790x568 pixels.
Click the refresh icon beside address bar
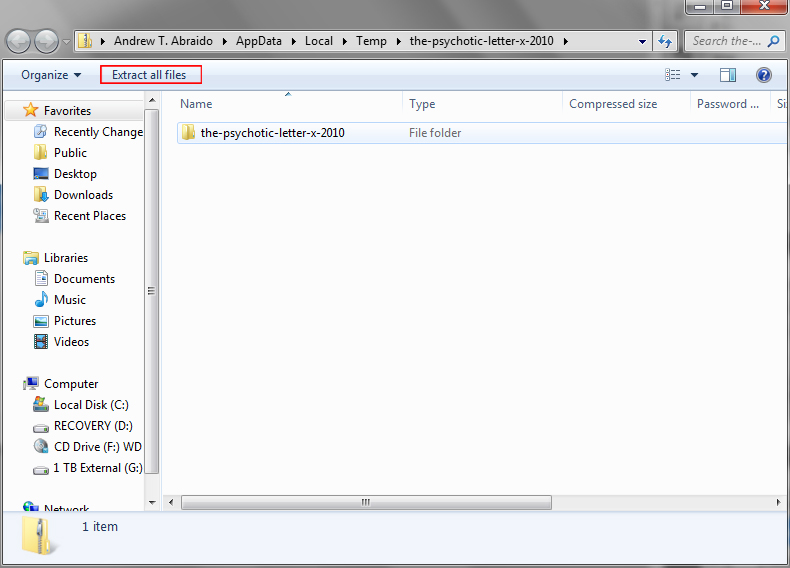point(666,41)
